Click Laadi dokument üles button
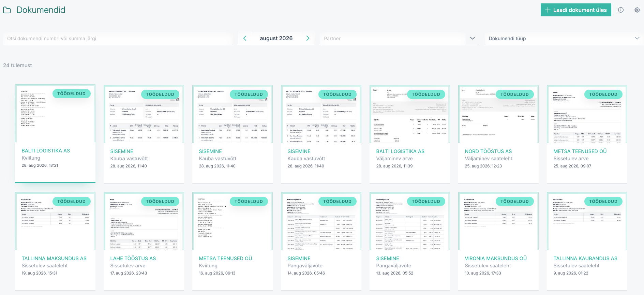This screenshot has height=295, width=644. (576, 10)
